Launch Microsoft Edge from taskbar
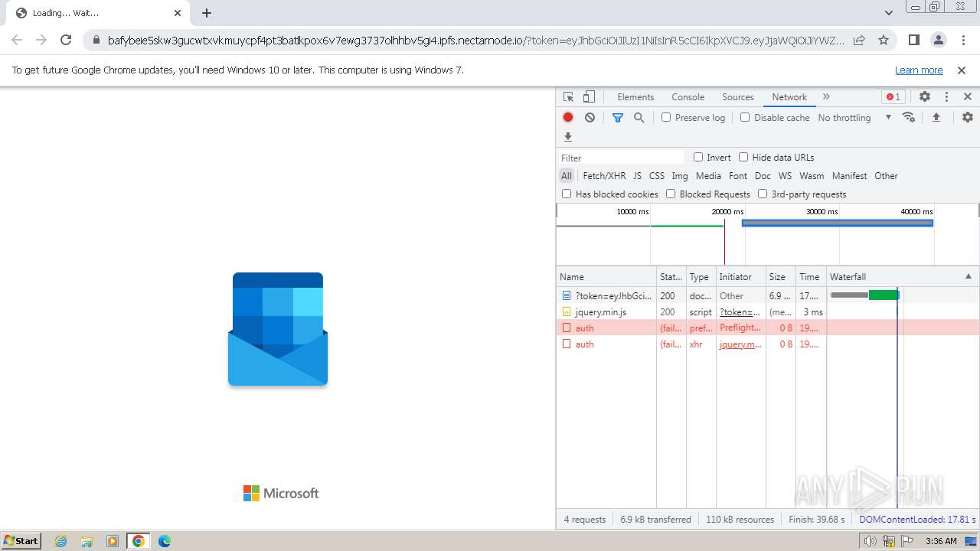This screenshot has height=551, width=980. click(x=165, y=541)
